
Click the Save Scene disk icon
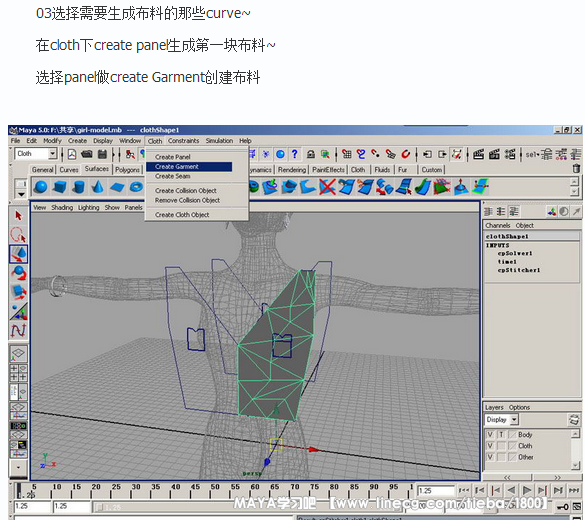point(102,154)
